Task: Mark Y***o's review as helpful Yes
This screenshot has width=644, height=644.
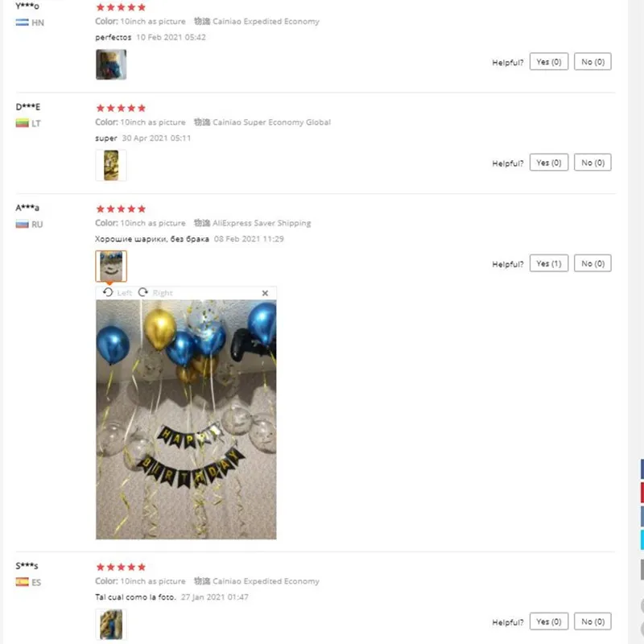Action: (549, 62)
